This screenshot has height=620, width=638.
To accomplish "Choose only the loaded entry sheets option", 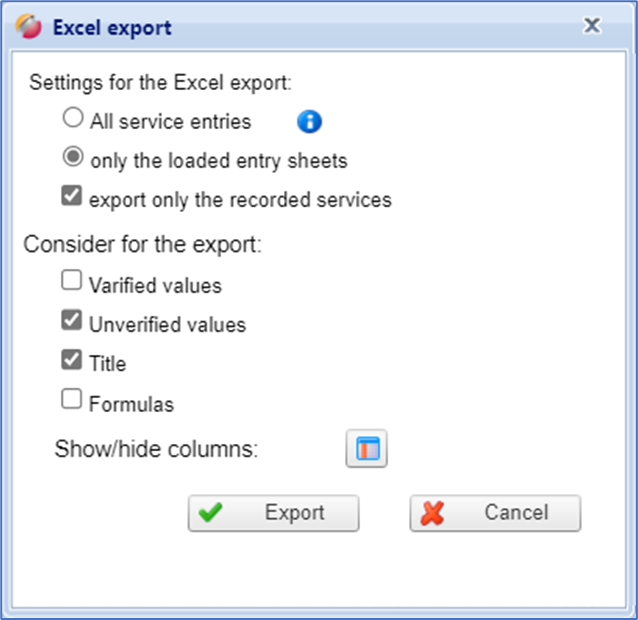I will (x=72, y=158).
